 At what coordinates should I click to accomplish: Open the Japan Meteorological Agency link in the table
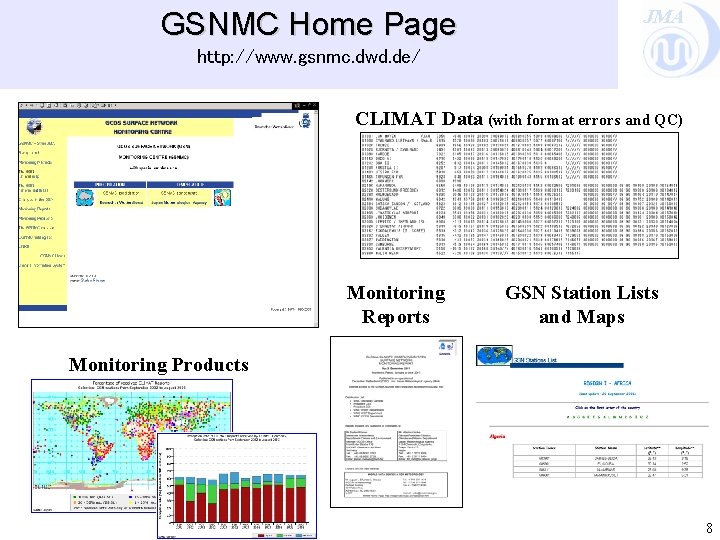[x=179, y=202]
